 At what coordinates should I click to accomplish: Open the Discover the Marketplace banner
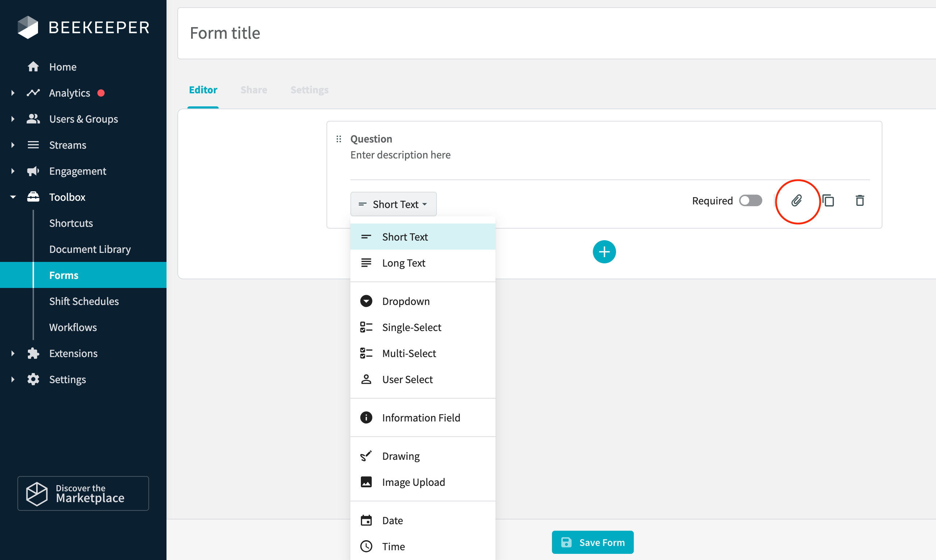tap(83, 493)
